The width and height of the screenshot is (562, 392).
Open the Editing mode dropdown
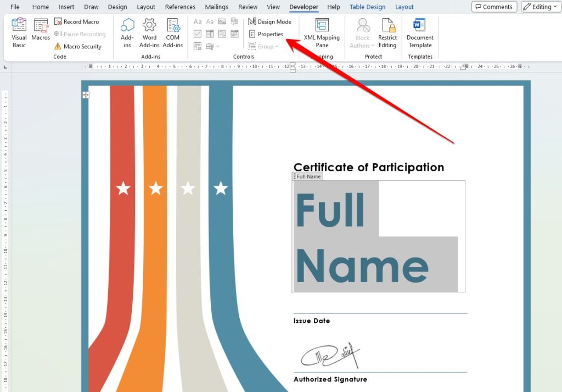click(540, 7)
